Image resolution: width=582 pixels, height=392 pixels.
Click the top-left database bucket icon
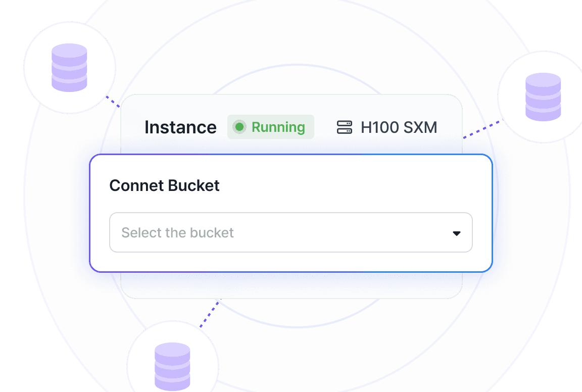pos(69,68)
